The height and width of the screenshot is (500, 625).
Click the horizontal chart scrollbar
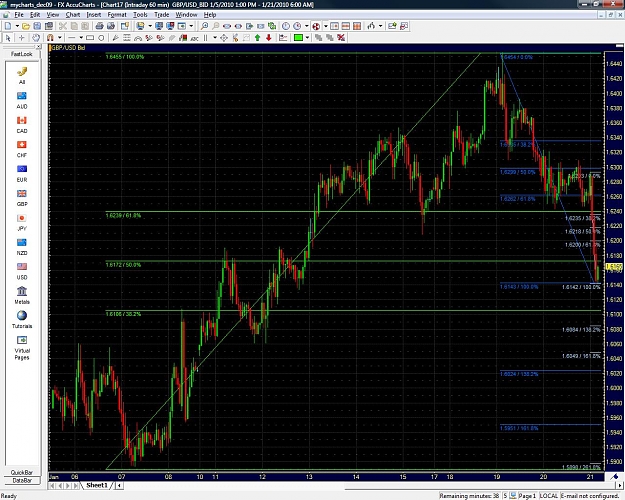[369, 486]
